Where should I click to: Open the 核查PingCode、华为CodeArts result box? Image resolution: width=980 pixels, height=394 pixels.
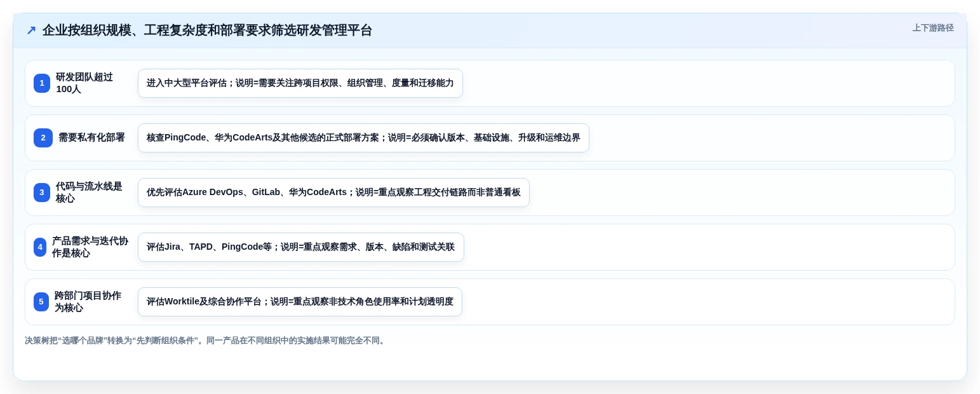(363, 138)
